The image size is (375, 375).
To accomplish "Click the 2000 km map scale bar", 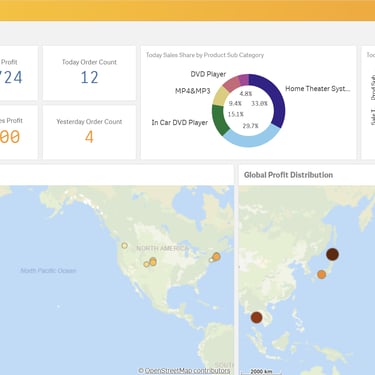I will coord(261,371).
